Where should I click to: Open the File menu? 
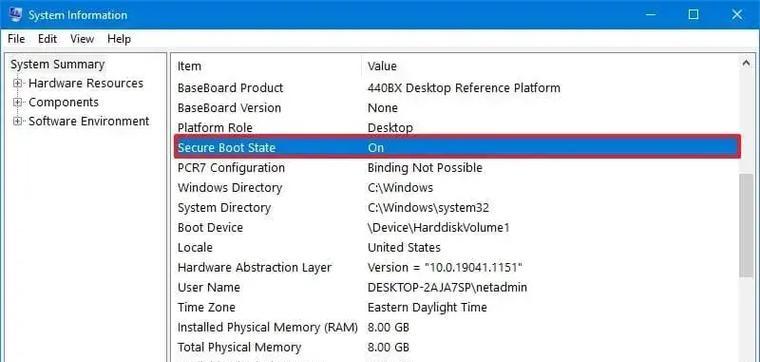click(16, 39)
